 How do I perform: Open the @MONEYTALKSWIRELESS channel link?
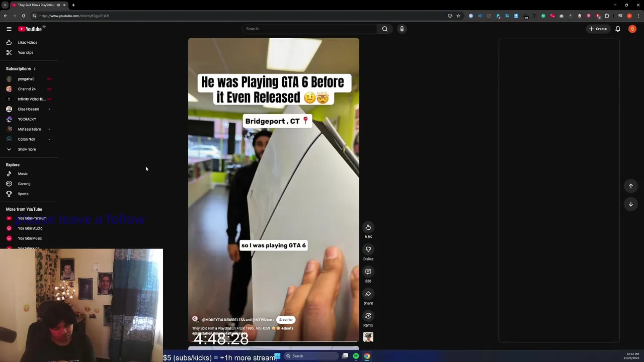pyautogui.click(x=223, y=320)
